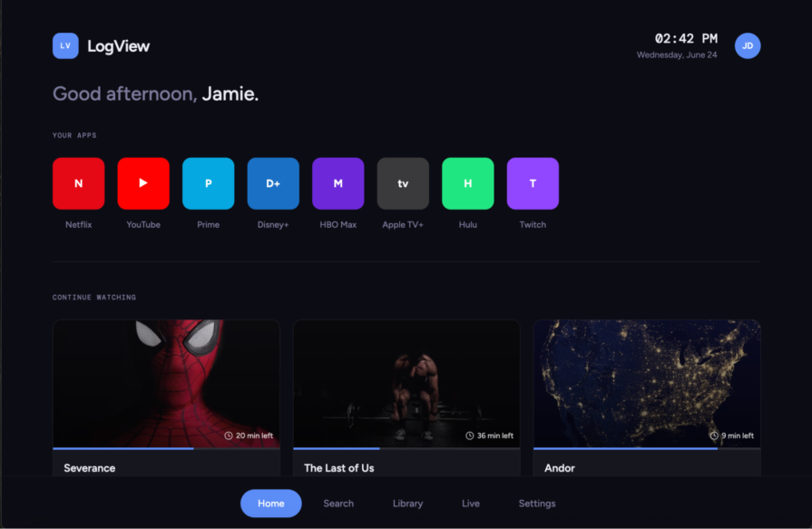Click the 20 min left label
812x529 pixels.
point(254,436)
